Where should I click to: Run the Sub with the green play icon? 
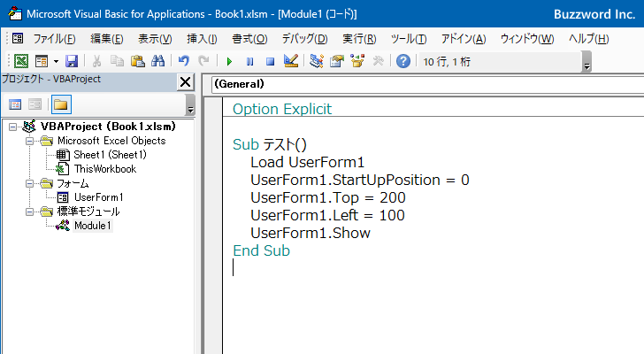point(229,62)
